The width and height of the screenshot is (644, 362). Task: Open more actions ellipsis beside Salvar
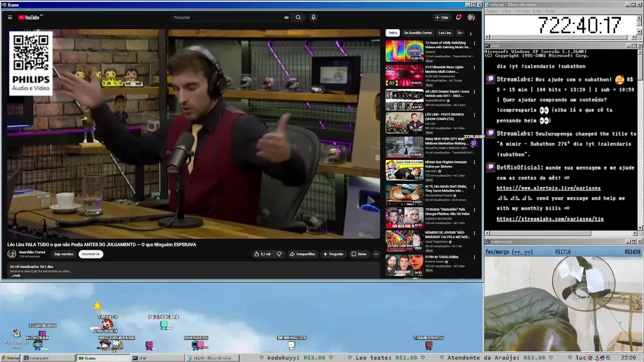point(376,254)
